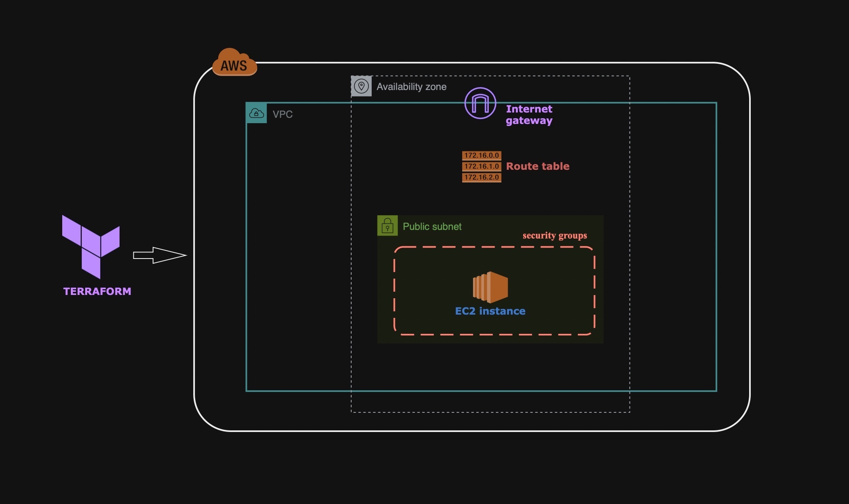Click the TERRAFORM text label
Viewport: 849px width, 504px height.
(x=97, y=291)
